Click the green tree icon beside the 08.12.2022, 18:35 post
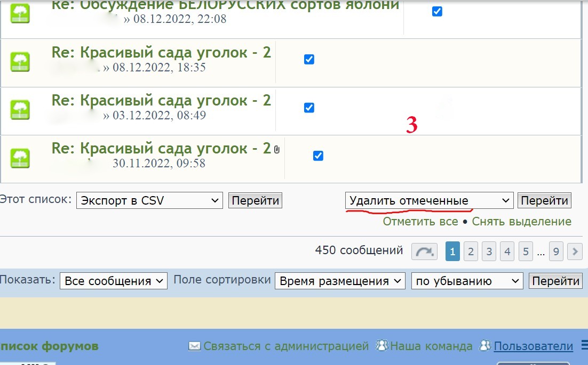The width and height of the screenshot is (588, 365). (x=20, y=62)
